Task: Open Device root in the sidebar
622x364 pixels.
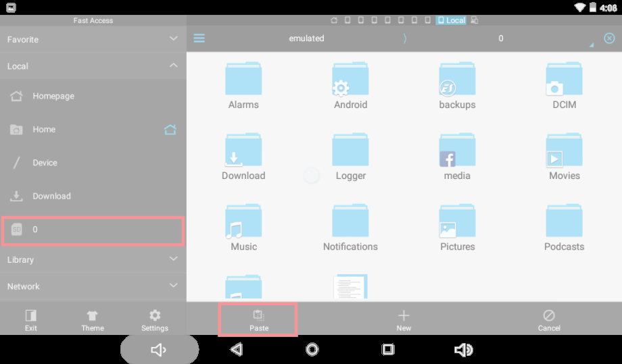Action: (93, 162)
